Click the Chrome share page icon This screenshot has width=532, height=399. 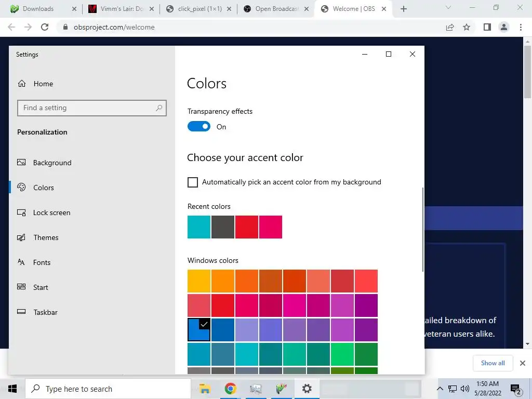point(450,27)
